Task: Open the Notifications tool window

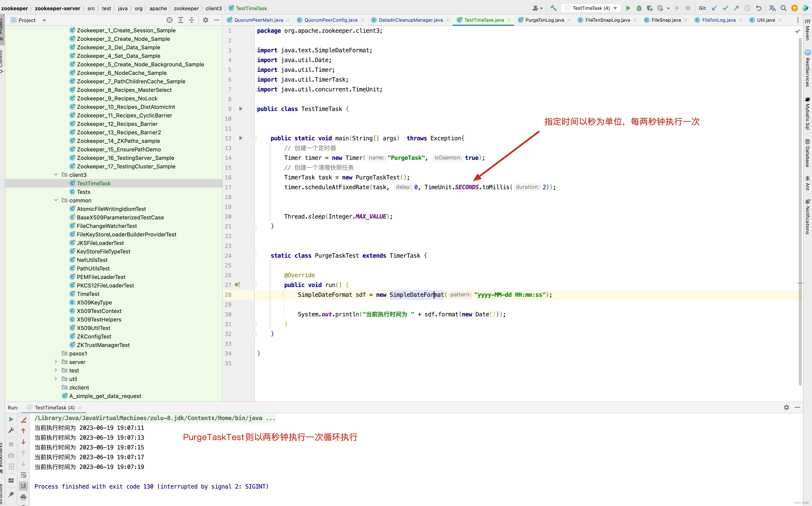Action: coord(807,216)
